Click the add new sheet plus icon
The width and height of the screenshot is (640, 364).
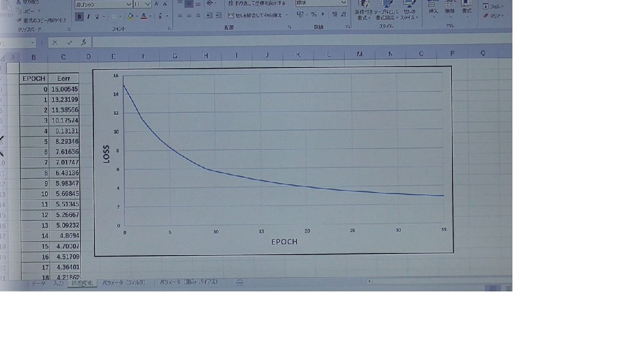[x=239, y=283]
